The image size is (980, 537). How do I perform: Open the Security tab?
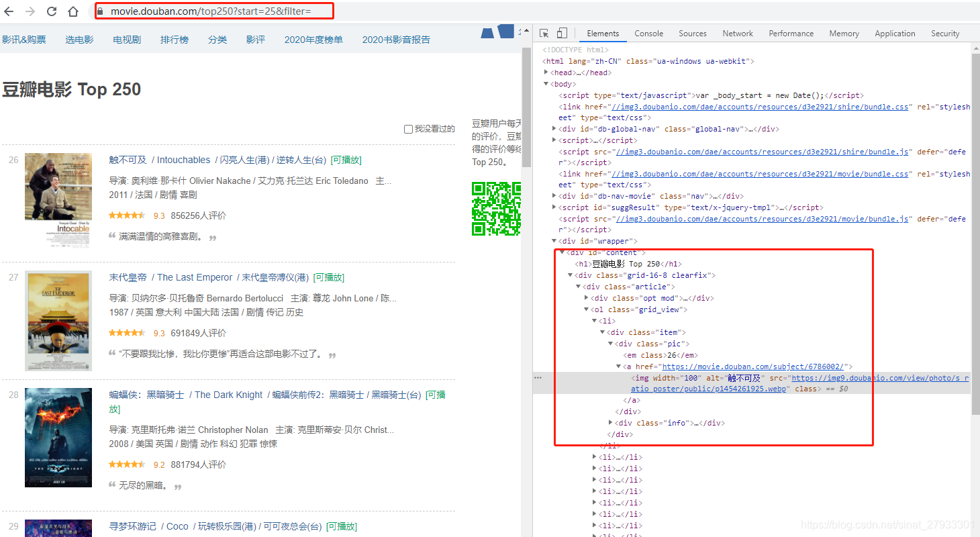[945, 34]
